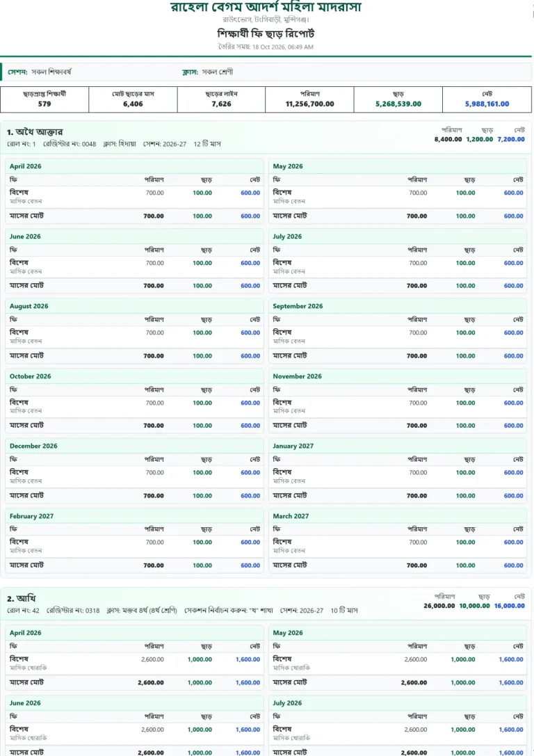Click the 'October 2026' month heading

(31, 376)
